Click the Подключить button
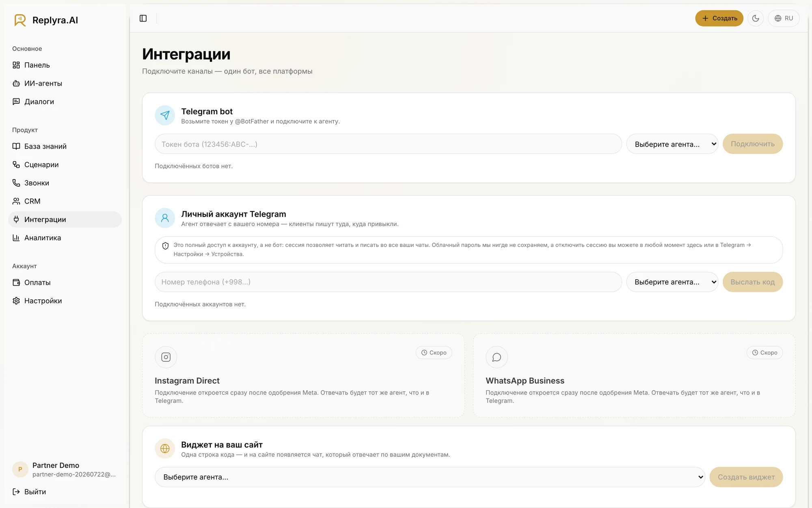812x508 pixels. click(x=753, y=144)
